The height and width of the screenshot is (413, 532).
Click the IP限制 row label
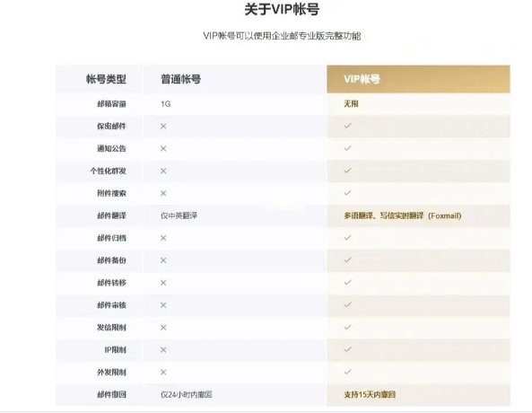(x=116, y=350)
